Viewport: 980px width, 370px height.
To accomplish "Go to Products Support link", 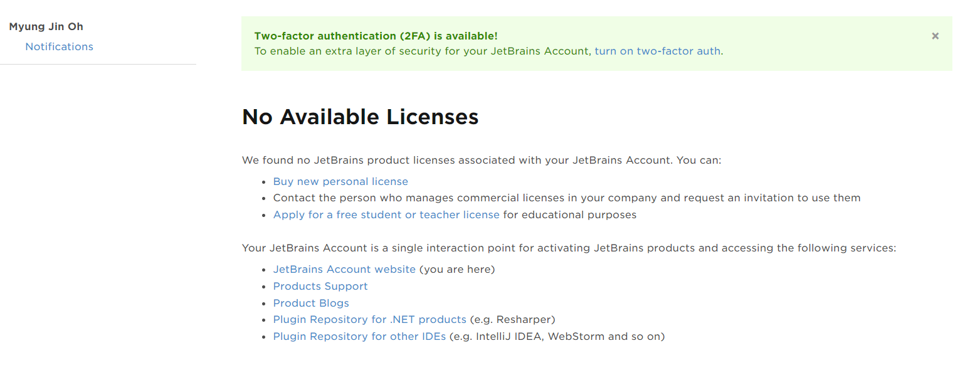I will (x=320, y=286).
